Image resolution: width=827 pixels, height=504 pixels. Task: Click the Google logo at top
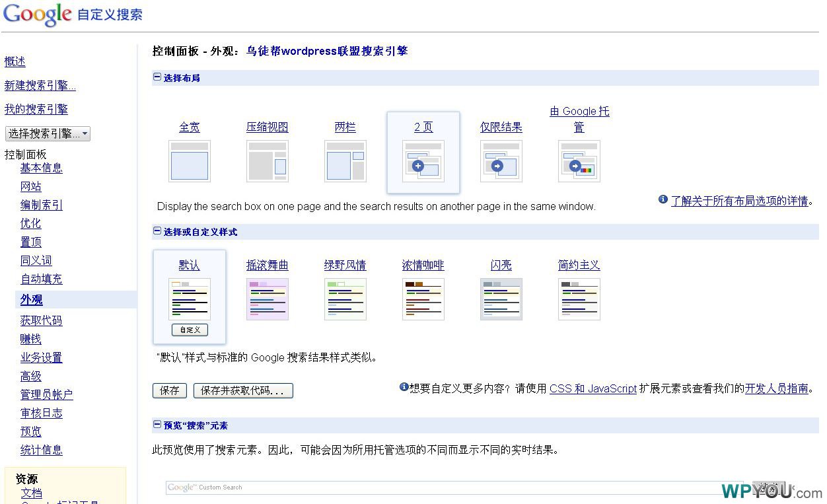coord(38,15)
